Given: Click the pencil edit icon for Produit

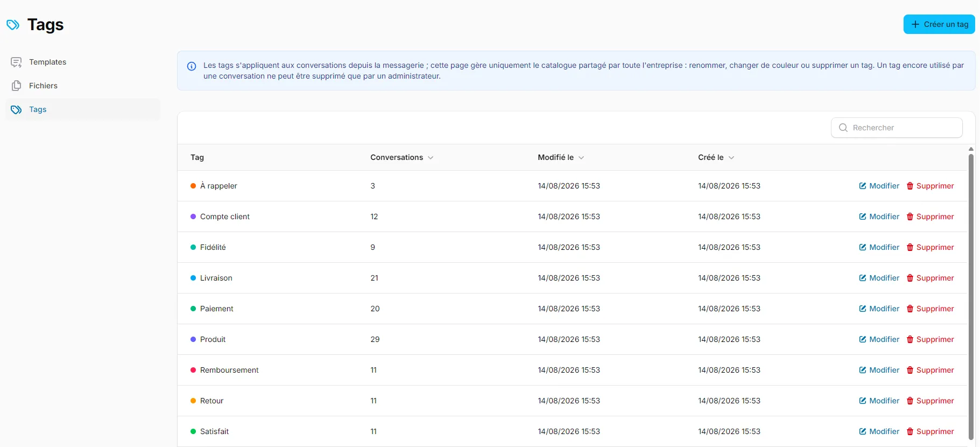Looking at the screenshot, I should pos(863,339).
